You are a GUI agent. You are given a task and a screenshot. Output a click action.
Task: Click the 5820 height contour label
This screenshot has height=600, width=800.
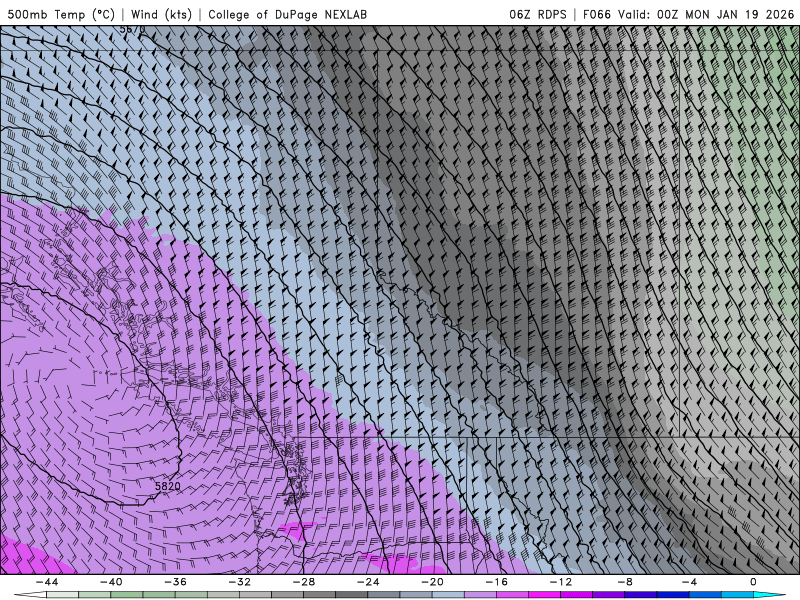[x=167, y=486]
